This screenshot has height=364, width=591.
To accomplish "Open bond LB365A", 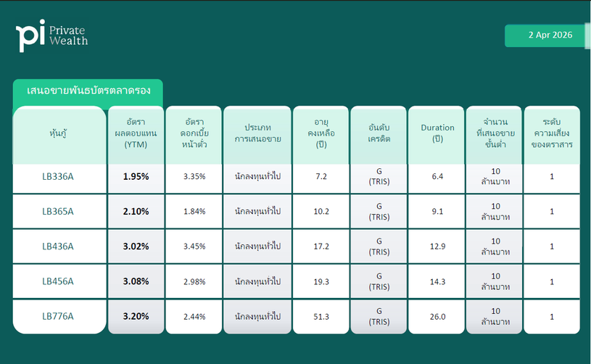I will (58, 212).
